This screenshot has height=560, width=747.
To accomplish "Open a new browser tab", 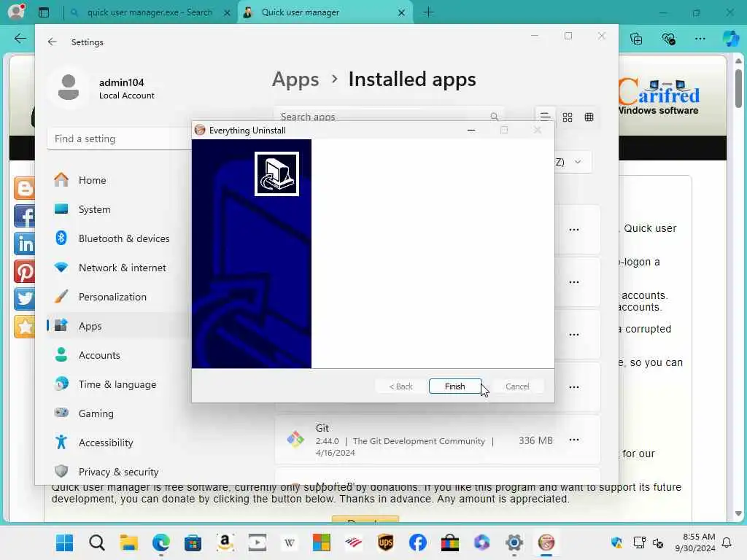I will tap(429, 12).
